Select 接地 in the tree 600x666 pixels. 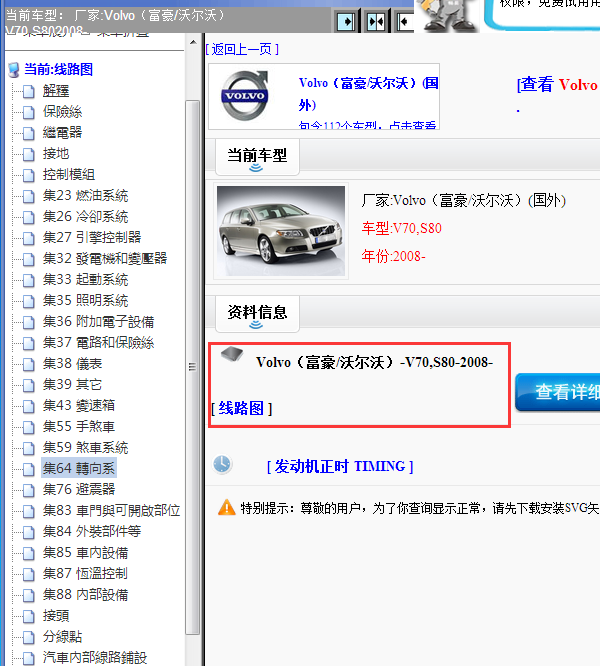56,153
